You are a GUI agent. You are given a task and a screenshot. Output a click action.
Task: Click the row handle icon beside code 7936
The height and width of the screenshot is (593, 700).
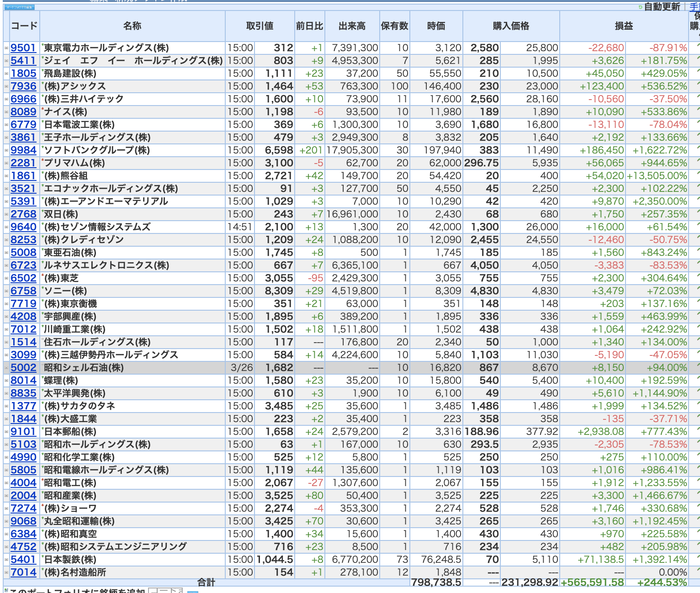(x=6, y=86)
